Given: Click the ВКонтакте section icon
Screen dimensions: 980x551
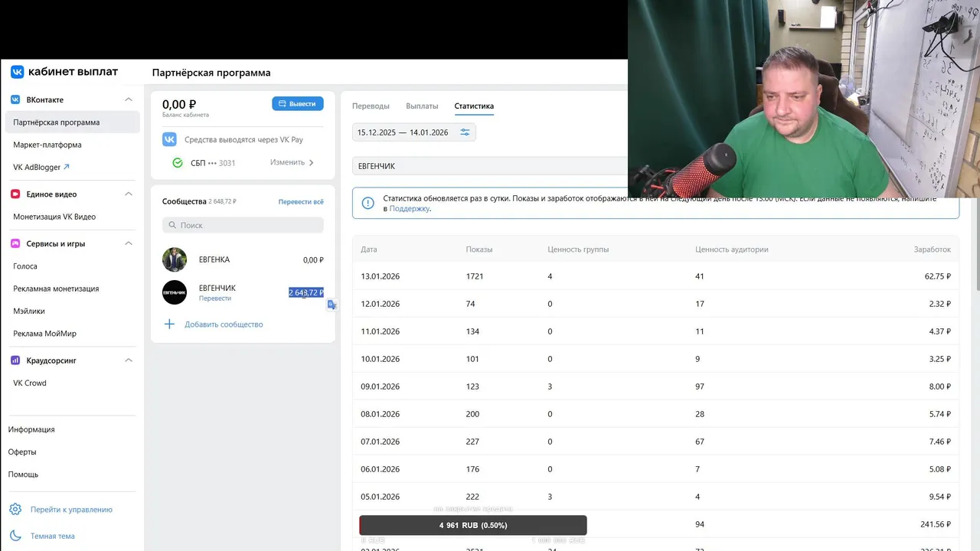Looking at the screenshot, I should (15, 99).
